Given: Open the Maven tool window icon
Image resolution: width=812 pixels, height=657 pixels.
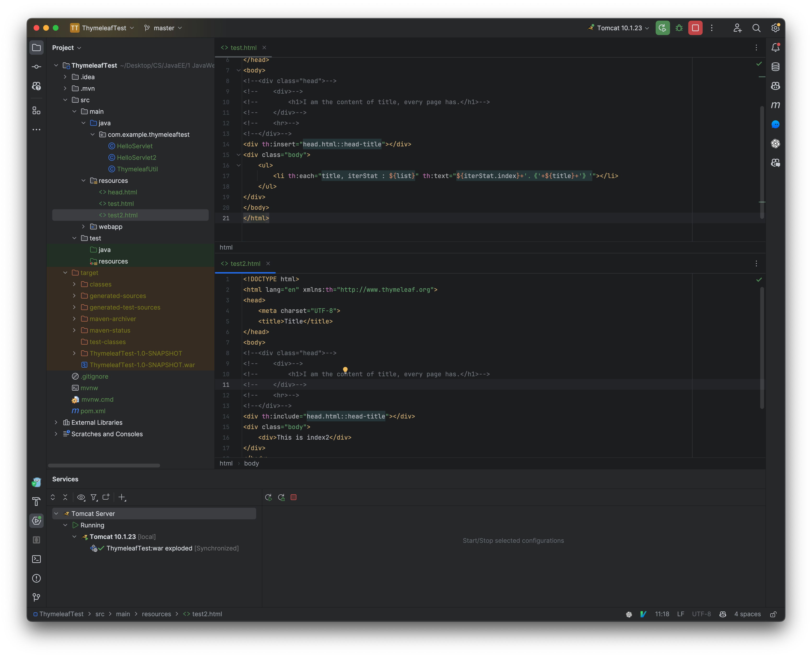Looking at the screenshot, I should 776,105.
